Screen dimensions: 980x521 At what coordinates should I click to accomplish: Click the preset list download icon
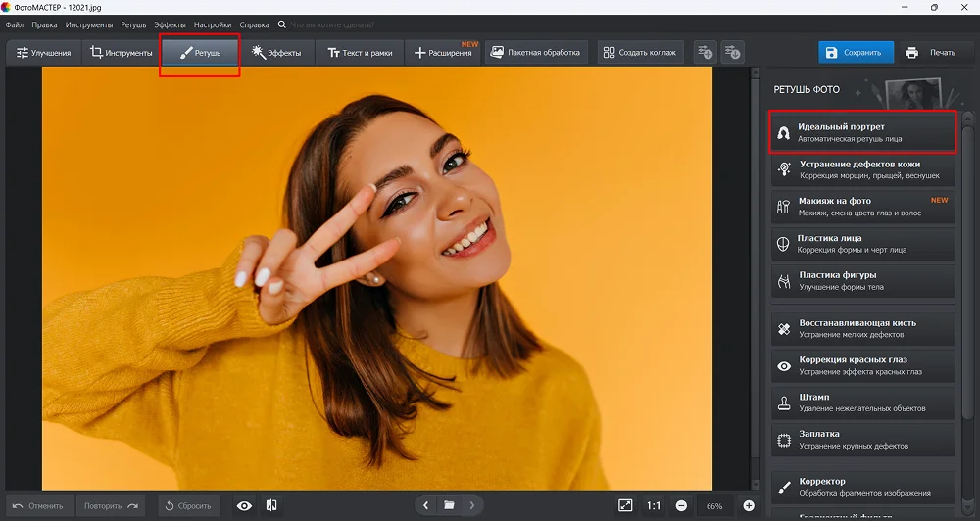732,53
